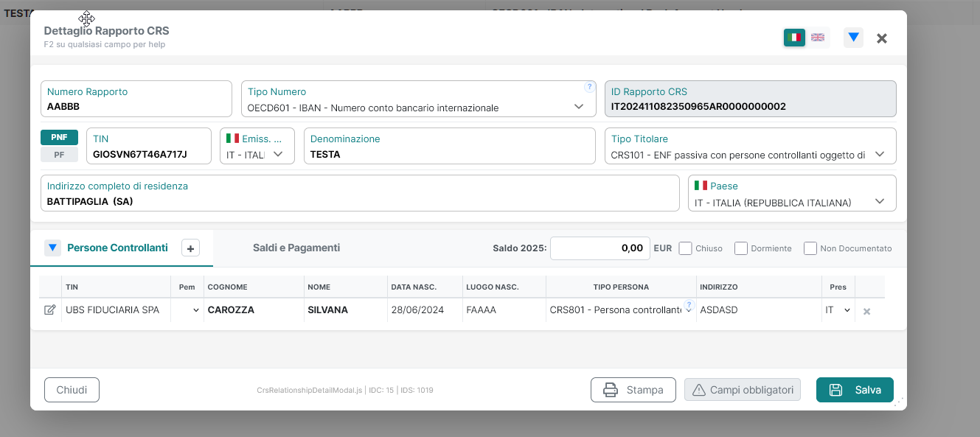Tick the Dormiente checkbox

coord(741,248)
